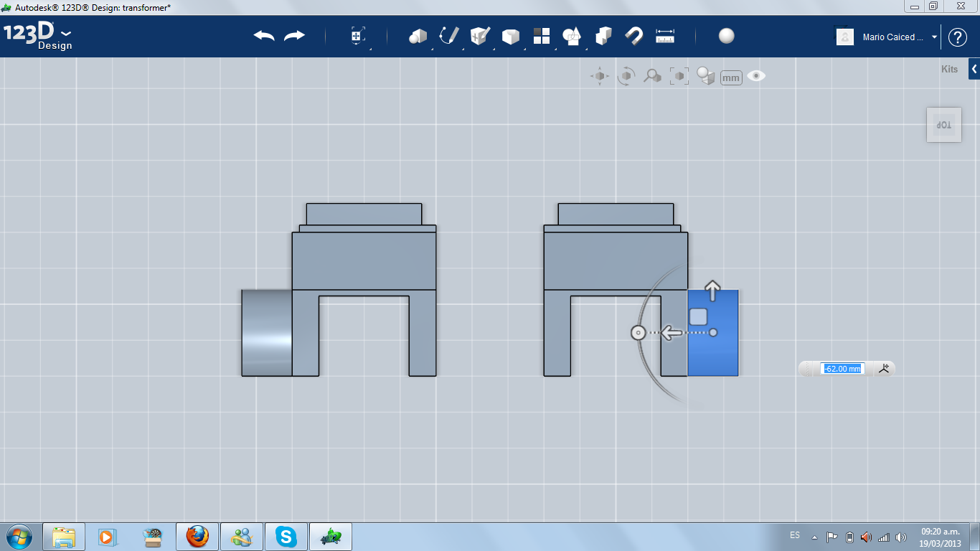
Task: Open the box-shaped taskbar program
Action: point(152,537)
